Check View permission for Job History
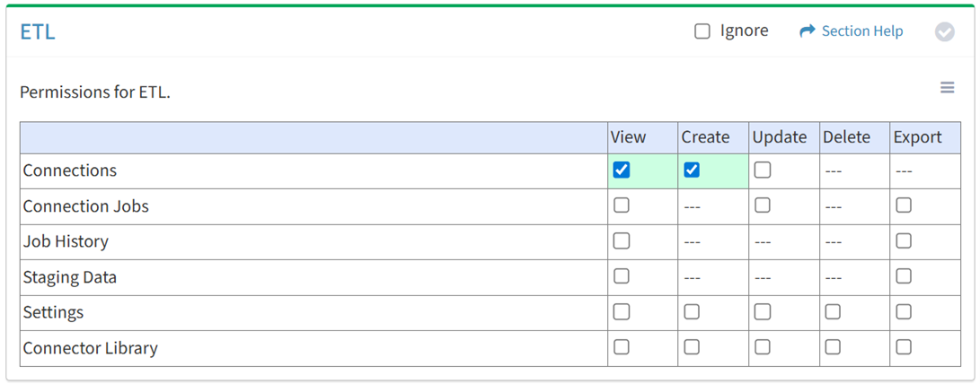The height and width of the screenshot is (384, 980). tap(622, 240)
